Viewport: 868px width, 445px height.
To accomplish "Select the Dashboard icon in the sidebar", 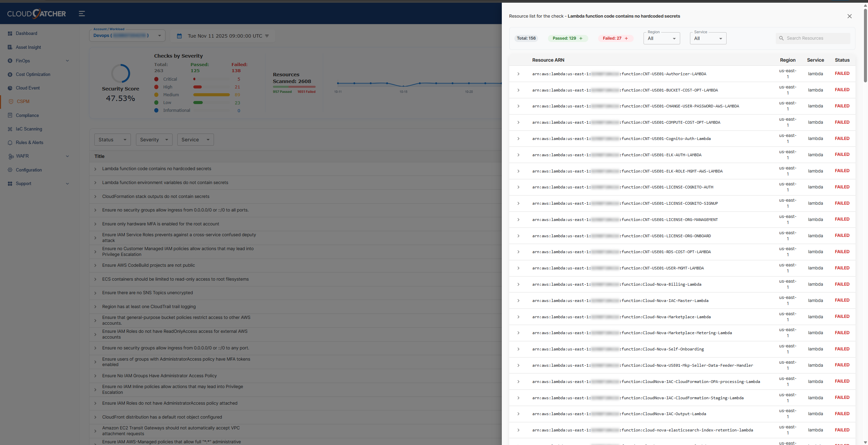I will [10, 33].
